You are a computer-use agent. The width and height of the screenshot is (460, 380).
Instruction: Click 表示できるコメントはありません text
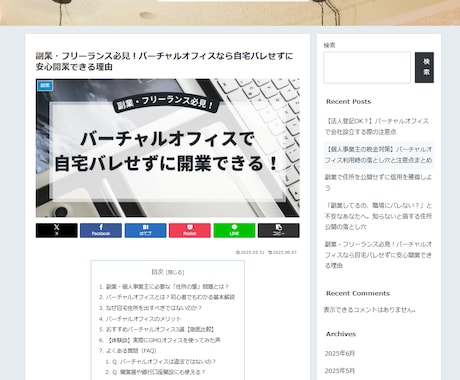[x=370, y=310]
